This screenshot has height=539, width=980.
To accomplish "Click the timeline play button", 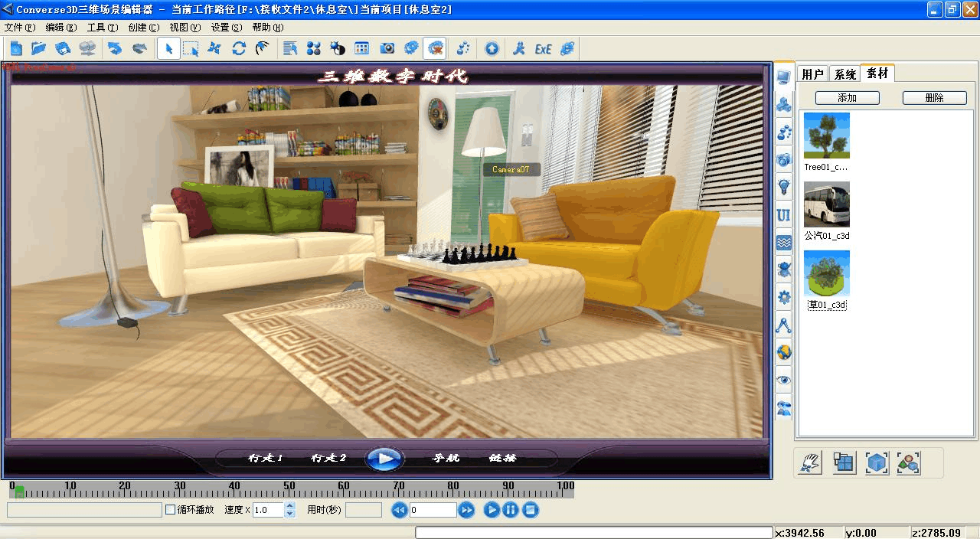I will [492, 510].
